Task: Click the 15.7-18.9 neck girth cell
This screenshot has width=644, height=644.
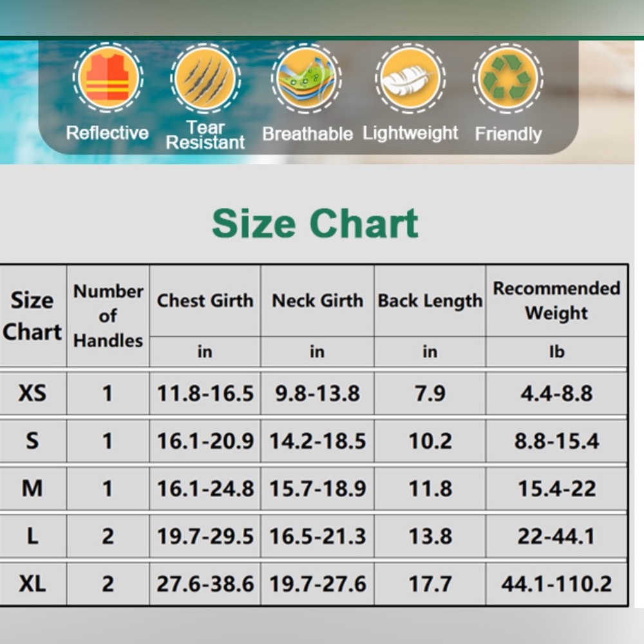Action: click(x=317, y=488)
